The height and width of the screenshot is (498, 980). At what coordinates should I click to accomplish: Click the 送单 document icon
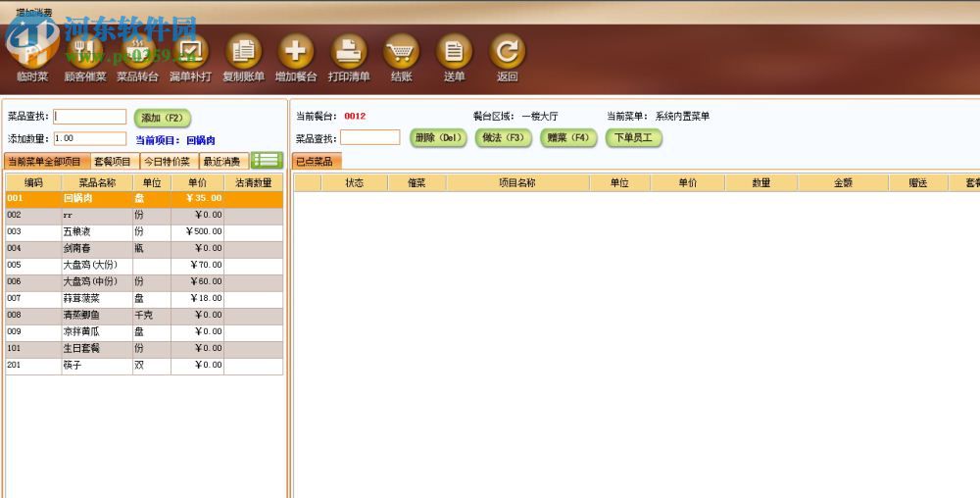tap(454, 52)
